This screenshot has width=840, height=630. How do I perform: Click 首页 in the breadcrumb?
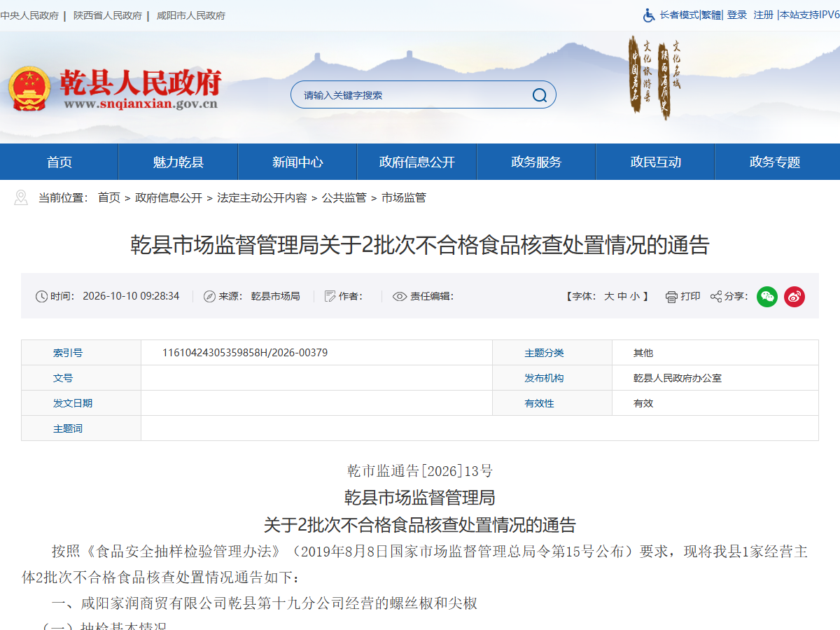[109, 198]
